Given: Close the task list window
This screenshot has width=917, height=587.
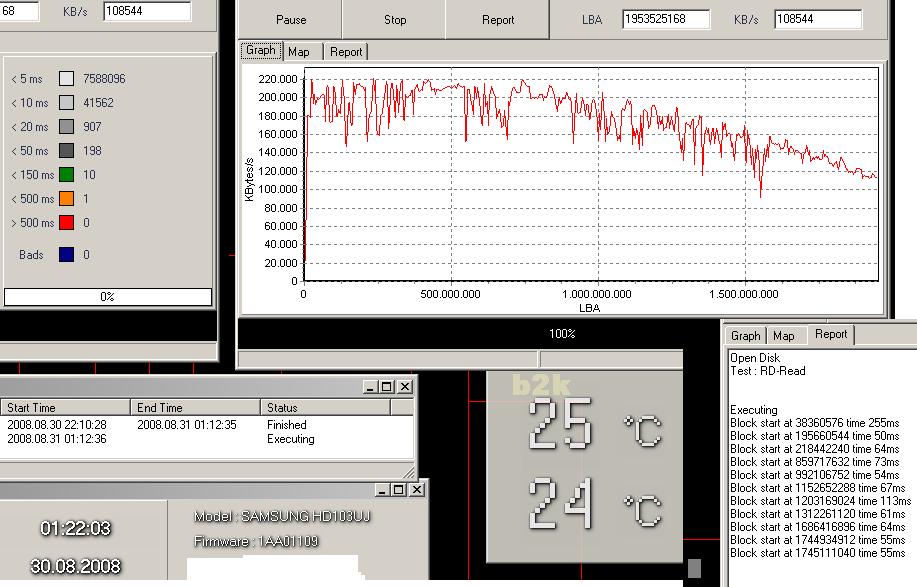Looking at the screenshot, I should pos(405,386).
